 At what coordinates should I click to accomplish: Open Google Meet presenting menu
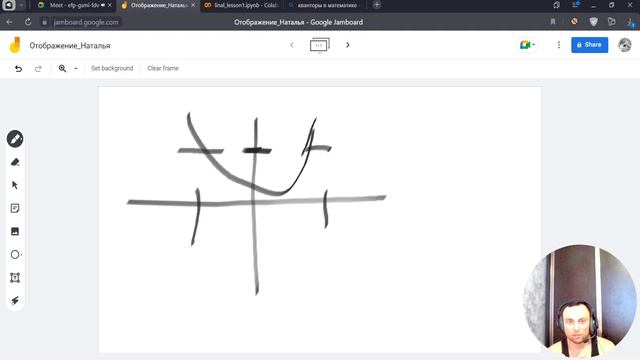(x=527, y=45)
